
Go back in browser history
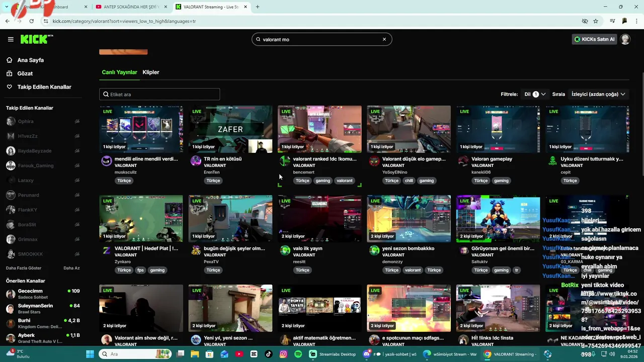click(x=7, y=21)
